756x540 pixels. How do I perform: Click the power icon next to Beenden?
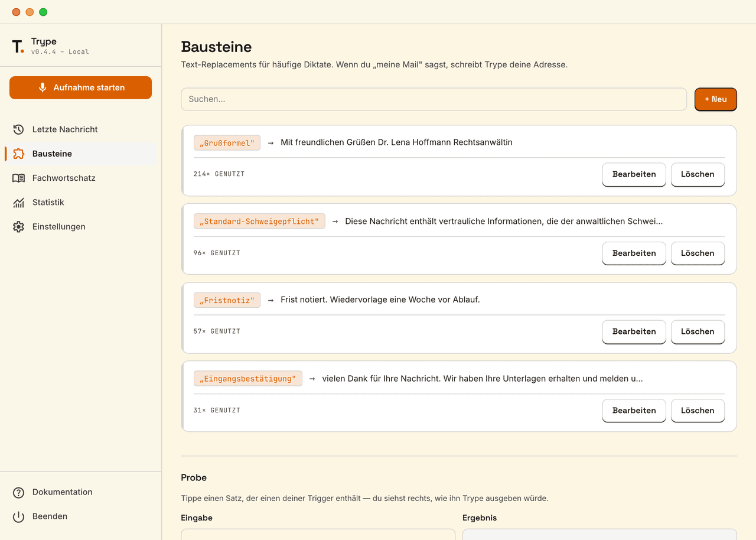[18, 516]
